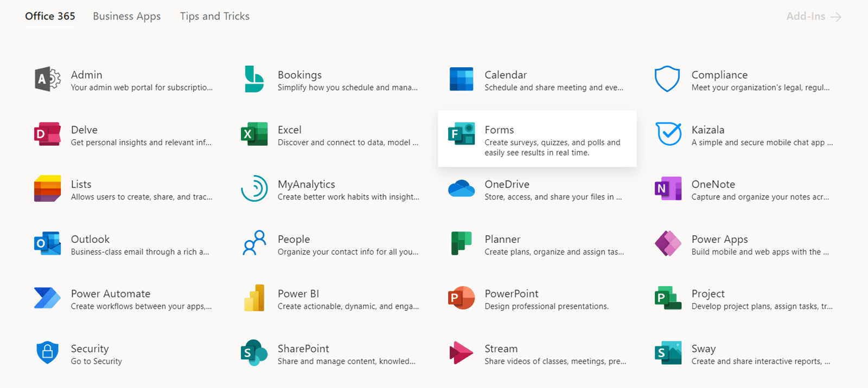Click the OneNote app icon
868x388 pixels.
point(668,189)
